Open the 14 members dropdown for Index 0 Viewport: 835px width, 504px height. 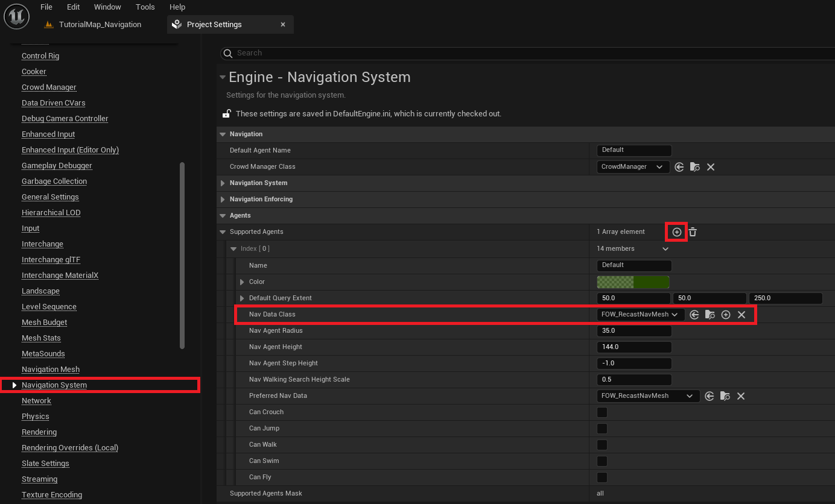[665, 249]
